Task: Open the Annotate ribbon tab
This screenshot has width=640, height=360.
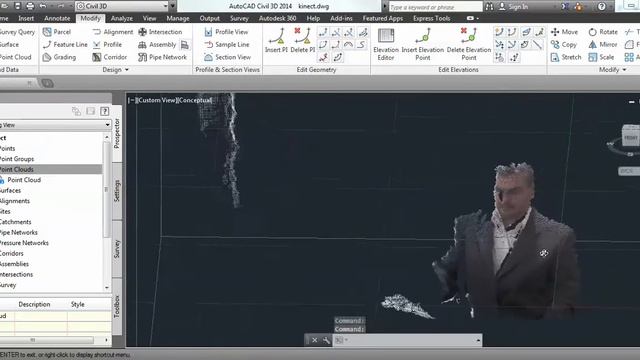Action: tap(57, 18)
